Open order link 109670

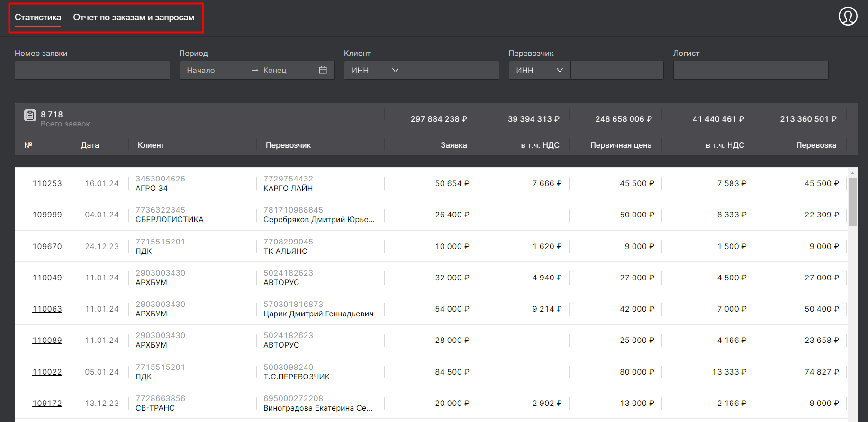pos(47,246)
